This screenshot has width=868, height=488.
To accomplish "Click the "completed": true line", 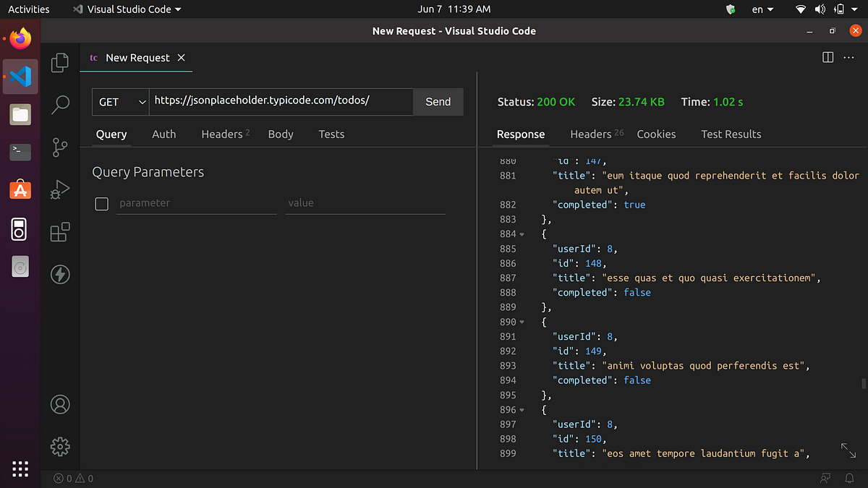I will pyautogui.click(x=599, y=205).
